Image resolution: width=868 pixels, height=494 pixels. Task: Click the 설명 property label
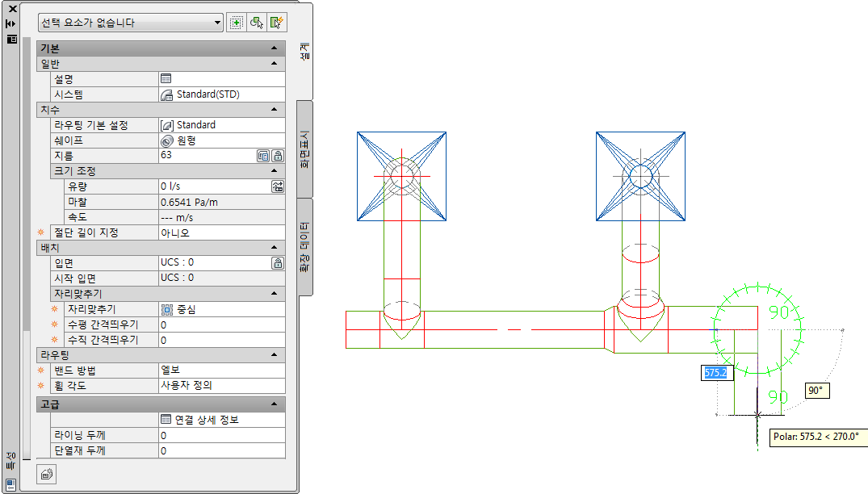tap(63, 79)
